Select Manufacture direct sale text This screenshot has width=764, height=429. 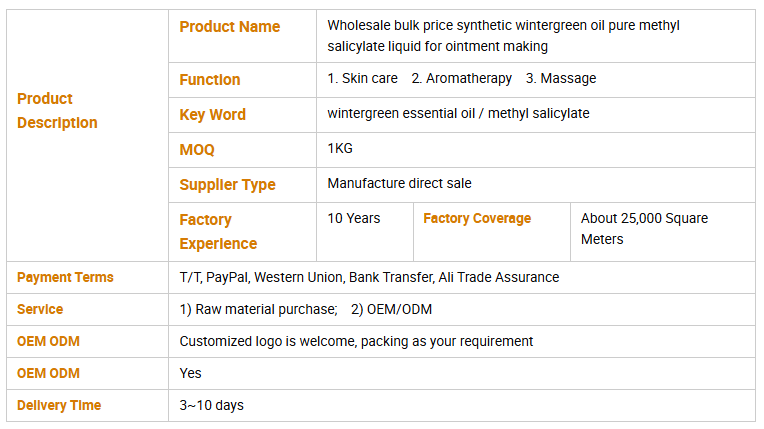(399, 184)
